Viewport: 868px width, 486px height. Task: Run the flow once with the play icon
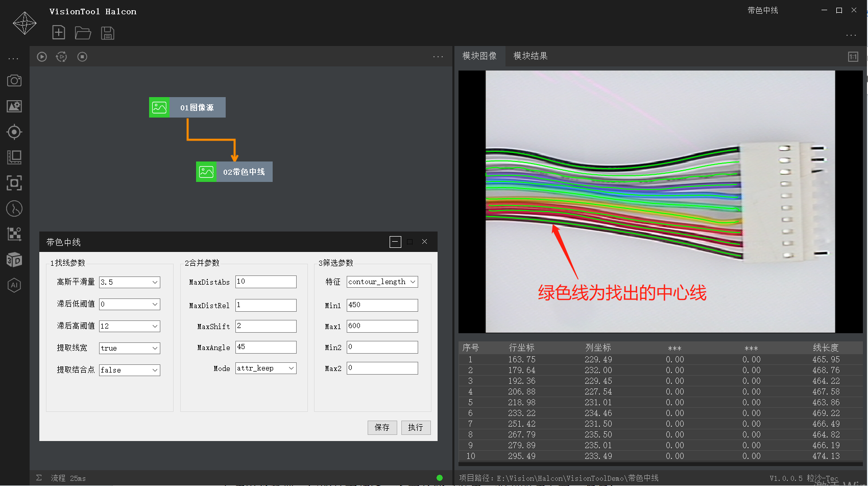click(42, 57)
